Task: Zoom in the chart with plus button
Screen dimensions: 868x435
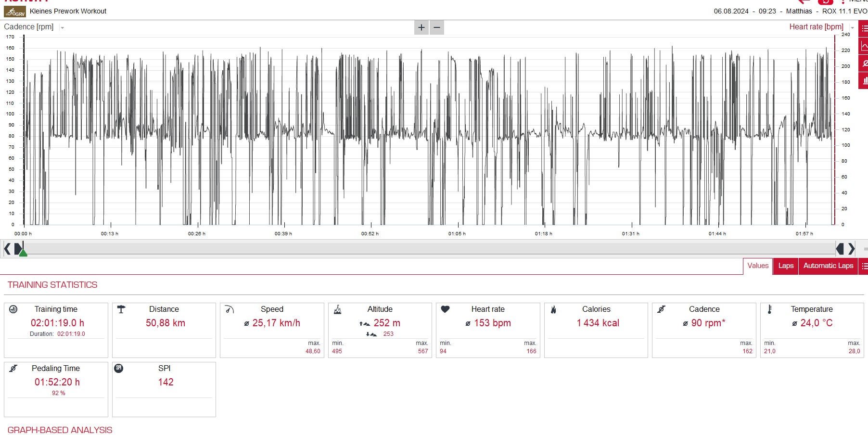Action: (x=421, y=27)
